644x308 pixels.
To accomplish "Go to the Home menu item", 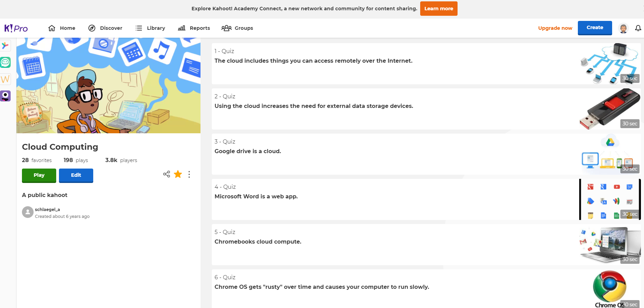I will [62, 28].
